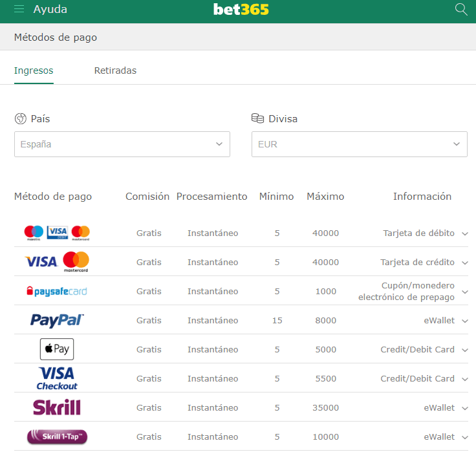Image resolution: width=476 pixels, height=452 pixels.
Task: Expand the Tarjeta de débito row chevron
Action: [465, 233]
